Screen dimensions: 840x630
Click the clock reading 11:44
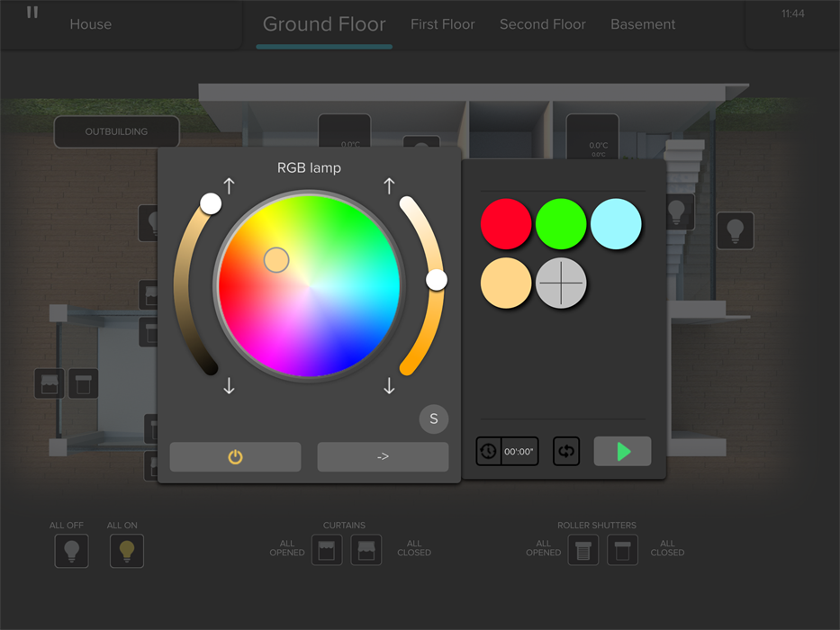pyautogui.click(x=793, y=13)
